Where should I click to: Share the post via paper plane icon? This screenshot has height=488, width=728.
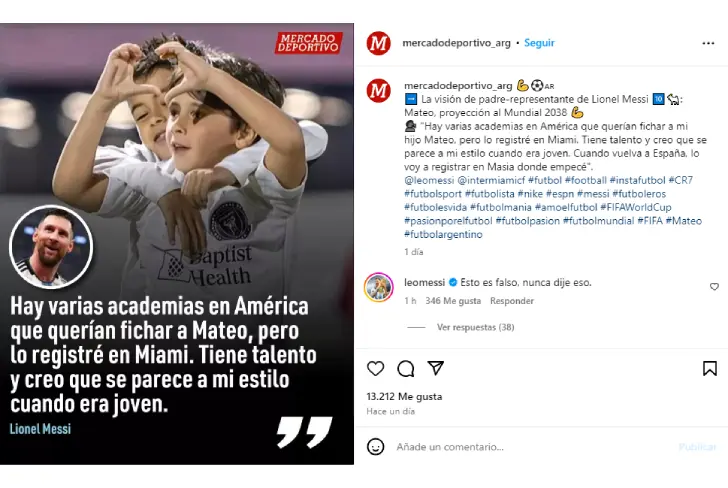pos(436,368)
